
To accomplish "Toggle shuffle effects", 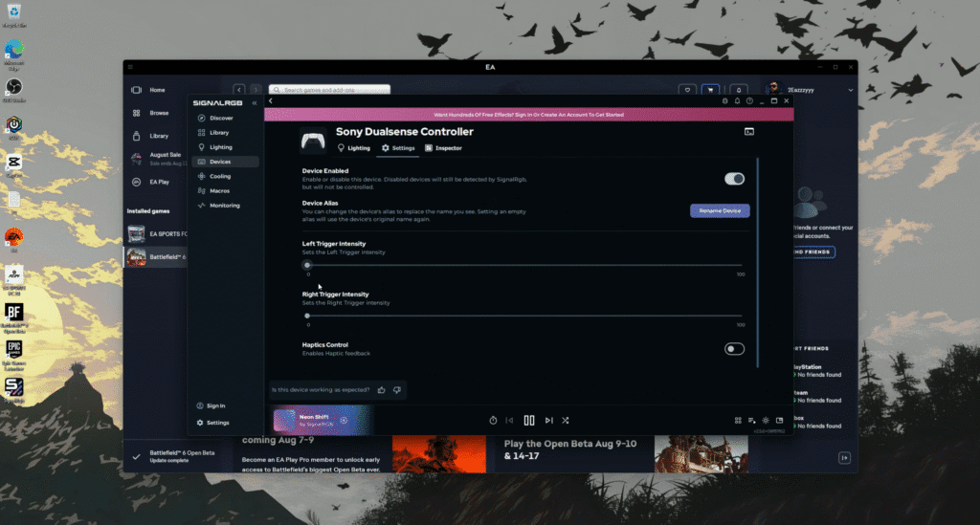I will pos(565,421).
